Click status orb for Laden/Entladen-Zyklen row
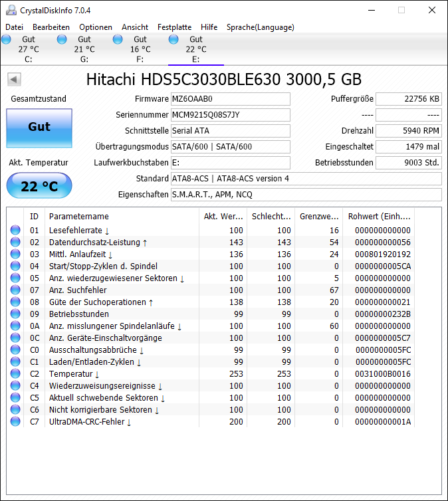 15,361
